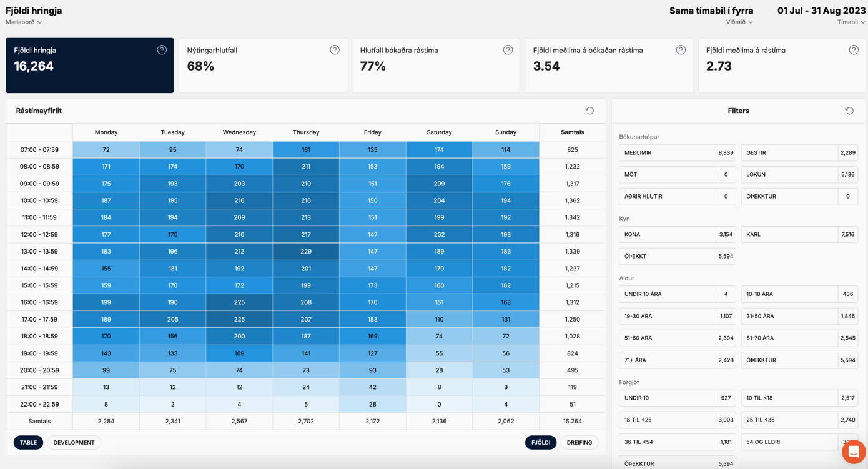
Task: Click the Thursday 13:00 heatmap cell 229
Action: click(x=306, y=252)
